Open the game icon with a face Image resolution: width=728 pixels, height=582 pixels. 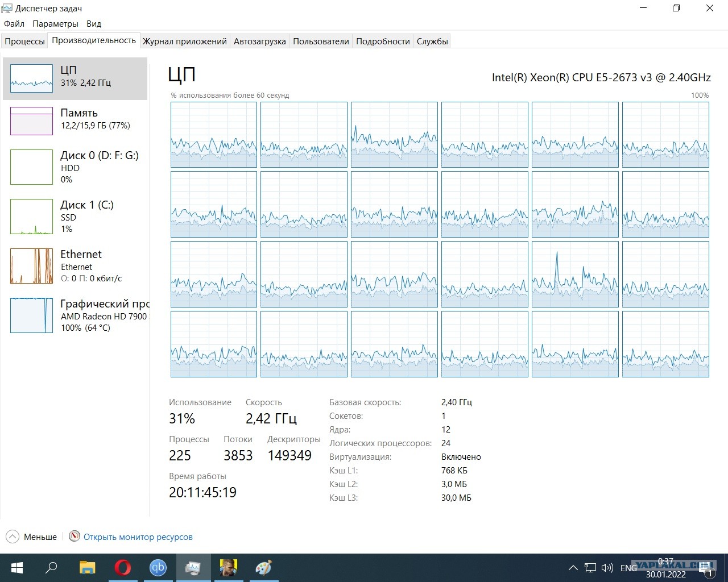pyautogui.click(x=228, y=568)
